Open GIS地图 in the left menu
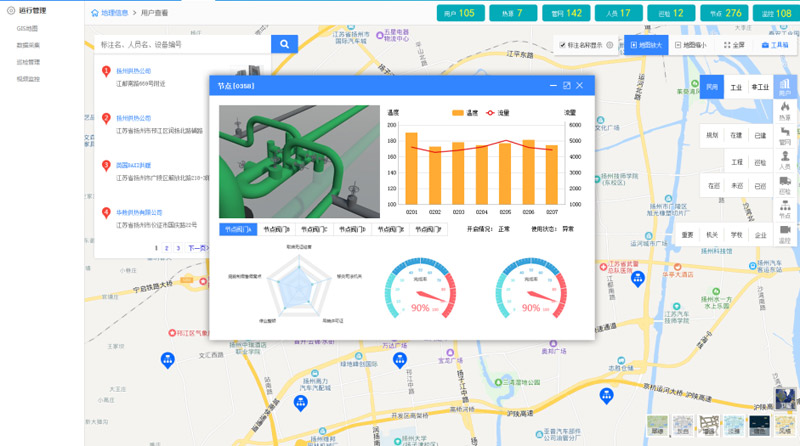The image size is (800, 446). [28, 29]
